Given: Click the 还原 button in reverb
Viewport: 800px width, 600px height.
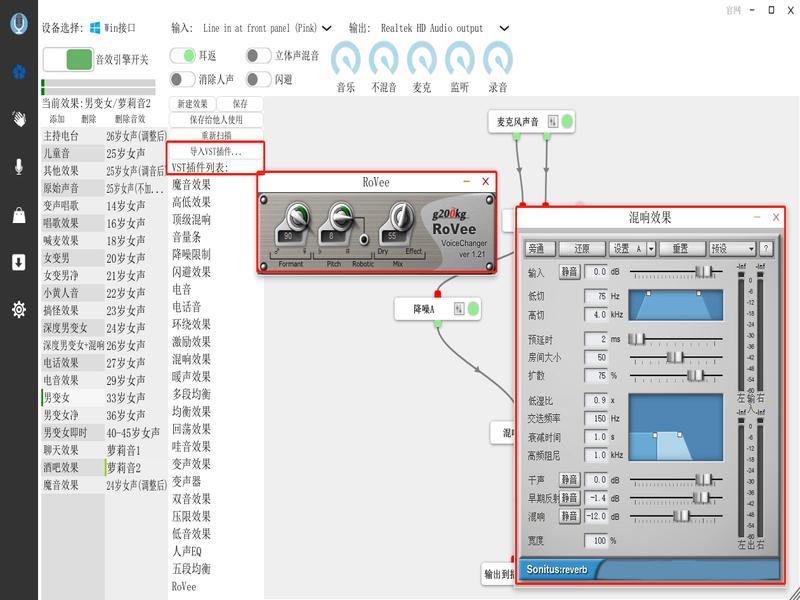Looking at the screenshot, I should (582, 249).
